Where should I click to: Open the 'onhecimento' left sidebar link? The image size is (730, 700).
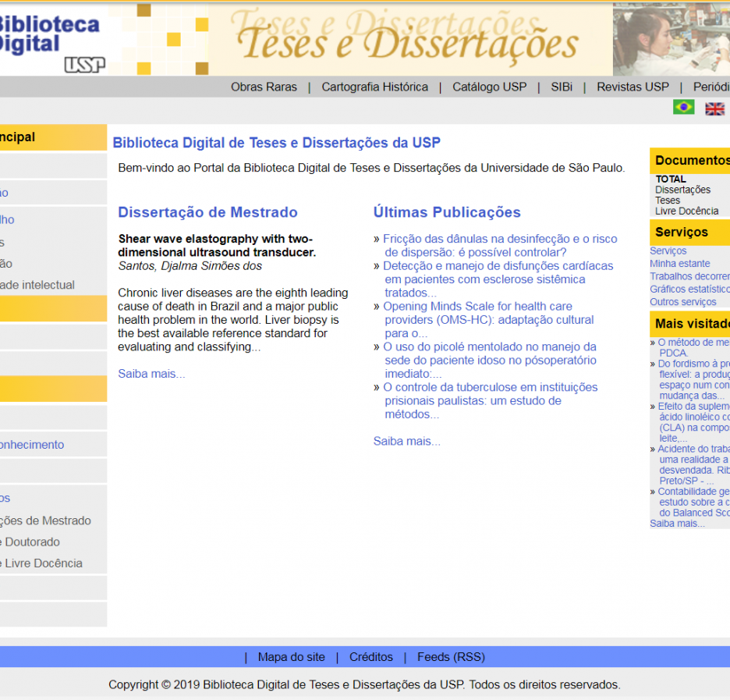[32, 445]
